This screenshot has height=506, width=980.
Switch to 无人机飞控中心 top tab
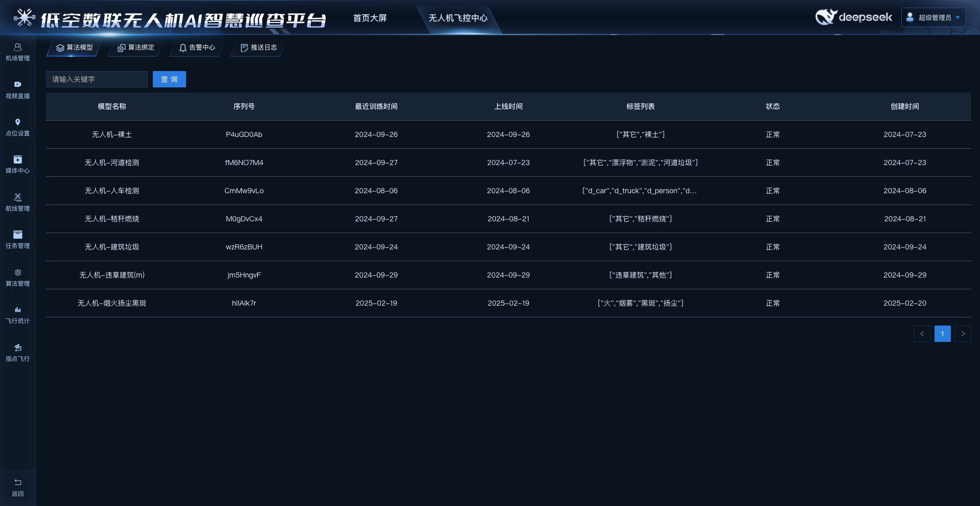pyautogui.click(x=458, y=18)
